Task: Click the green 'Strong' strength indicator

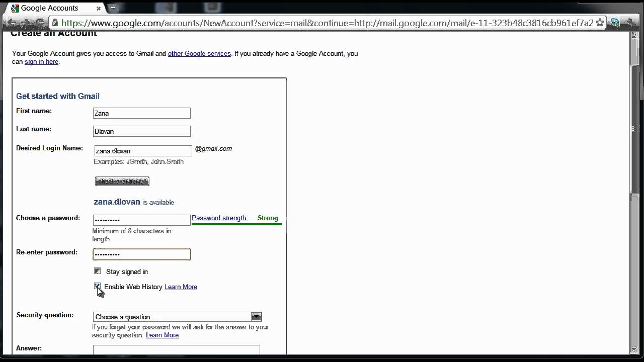Action: click(x=268, y=218)
